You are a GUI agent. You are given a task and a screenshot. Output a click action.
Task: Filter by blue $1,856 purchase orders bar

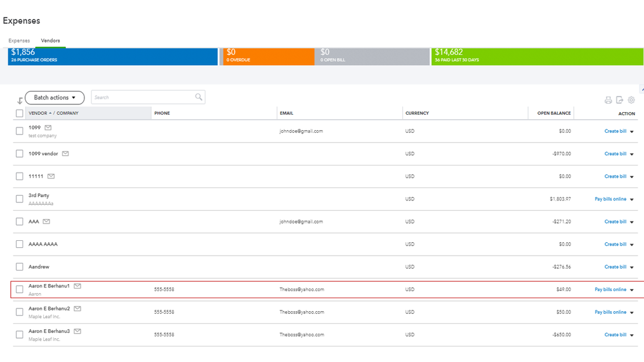click(113, 57)
